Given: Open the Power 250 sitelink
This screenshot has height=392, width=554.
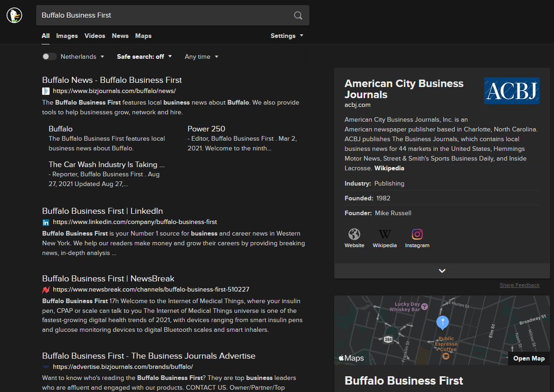Looking at the screenshot, I should [x=206, y=129].
